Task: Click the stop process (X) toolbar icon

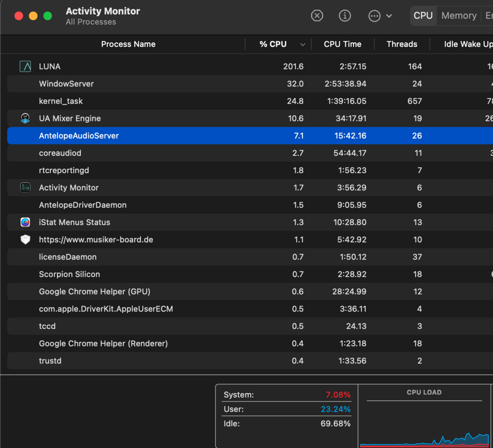Action: click(317, 16)
